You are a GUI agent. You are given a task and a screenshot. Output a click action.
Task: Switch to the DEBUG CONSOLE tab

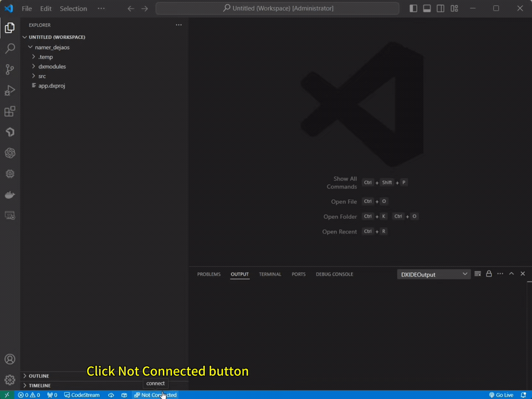pos(335,274)
